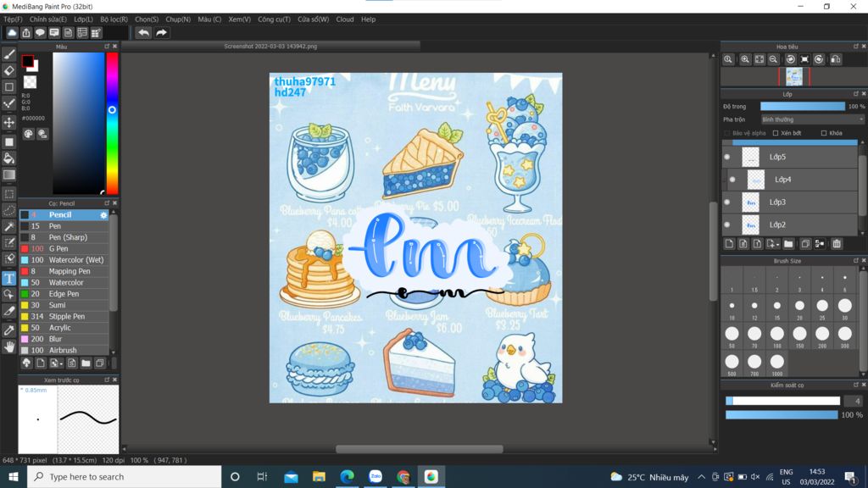This screenshot has width=868, height=488.
Task: Add layer folder in layer panel
Action: click(x=788, y=244)
